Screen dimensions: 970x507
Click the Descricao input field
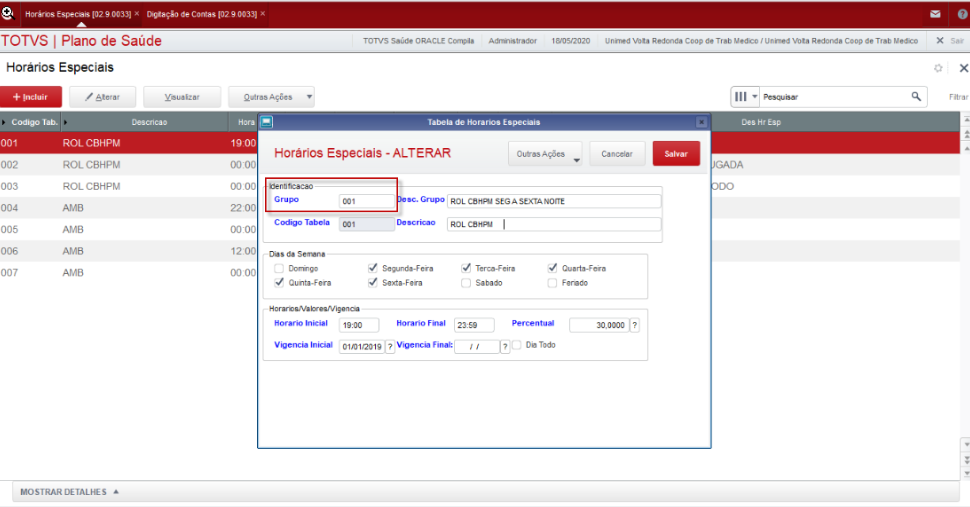tap(554, 224)
